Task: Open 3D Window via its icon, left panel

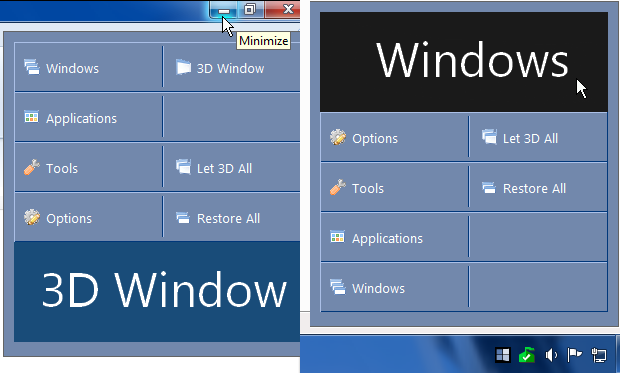Action: tap(183, 67)
